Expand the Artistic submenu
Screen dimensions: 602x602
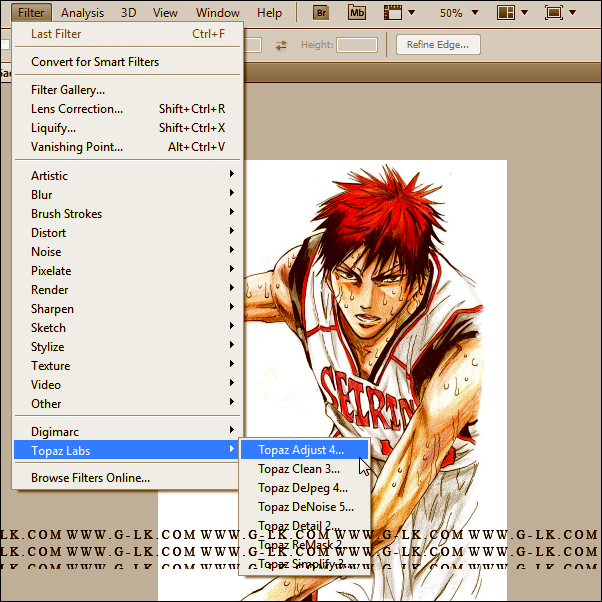coord(127,176)
